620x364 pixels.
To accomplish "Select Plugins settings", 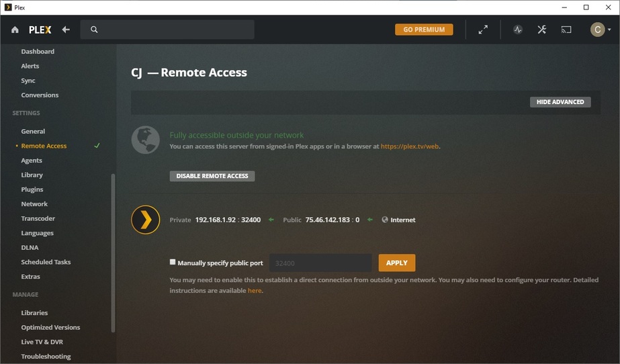I will point(32,189).
